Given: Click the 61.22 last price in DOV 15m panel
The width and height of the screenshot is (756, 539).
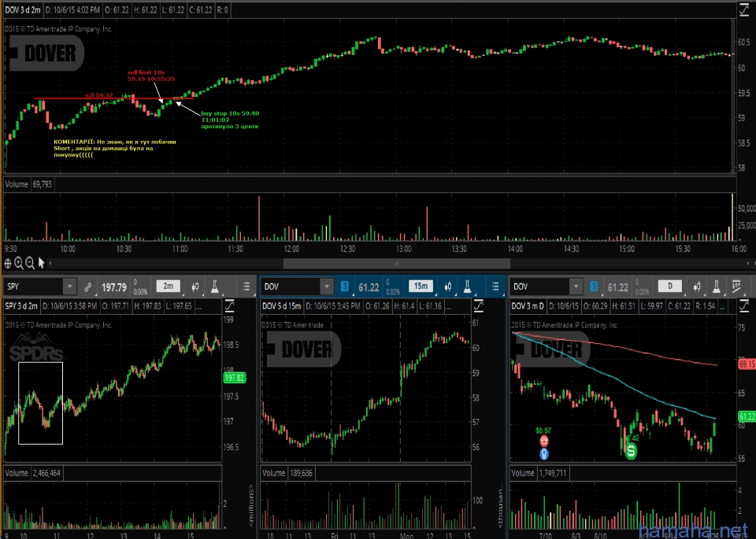Looking at the screenshot, I should (369, 287).
